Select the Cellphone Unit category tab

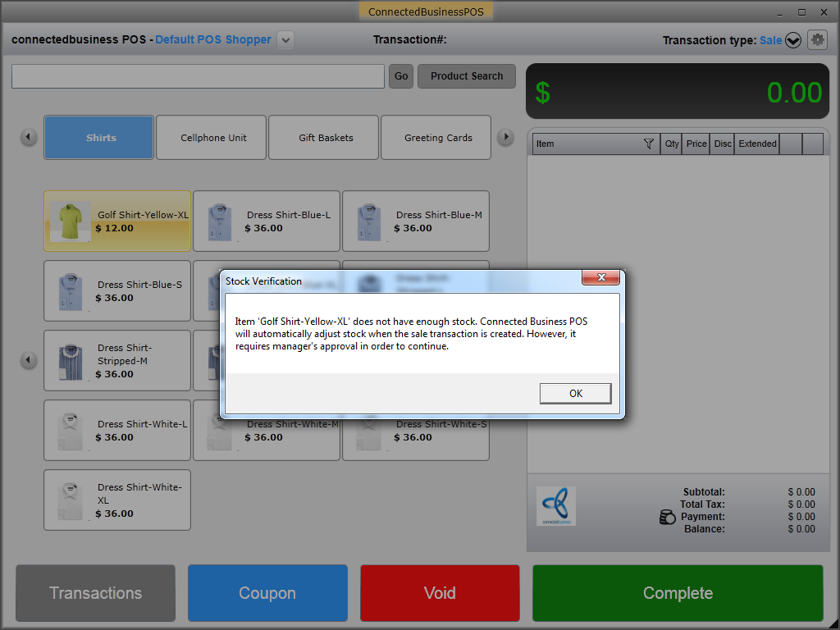point(211,137)
